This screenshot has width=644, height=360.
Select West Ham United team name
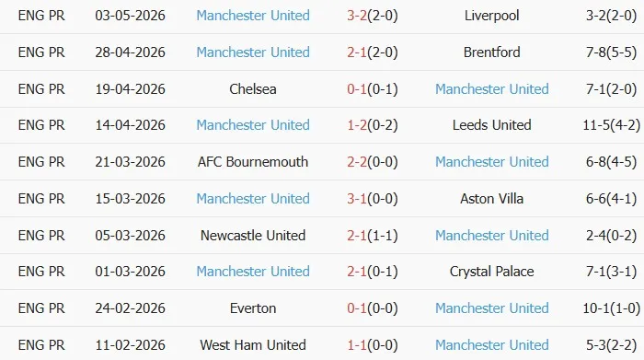(253, 344)
